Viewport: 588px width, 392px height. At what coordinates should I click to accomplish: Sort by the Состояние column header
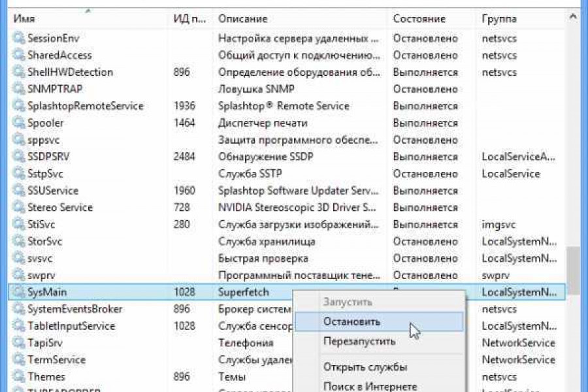(x=418, y=18)
